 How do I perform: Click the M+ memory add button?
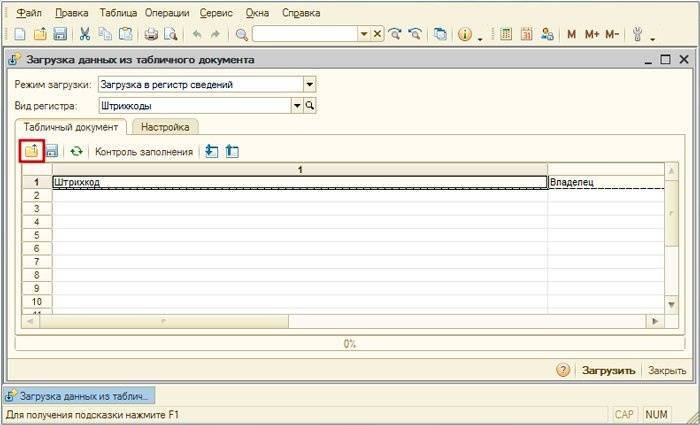tap(592, 35)
